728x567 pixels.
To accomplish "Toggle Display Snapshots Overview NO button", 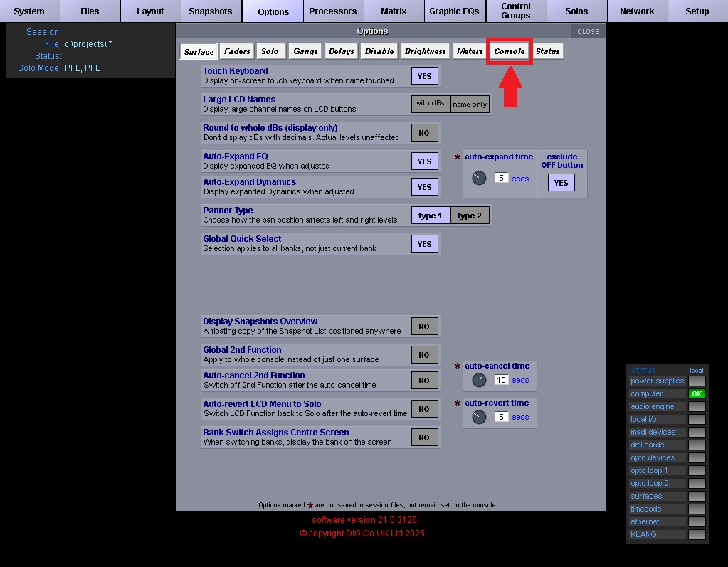I will pyautogui.click(x=424, y=327).
